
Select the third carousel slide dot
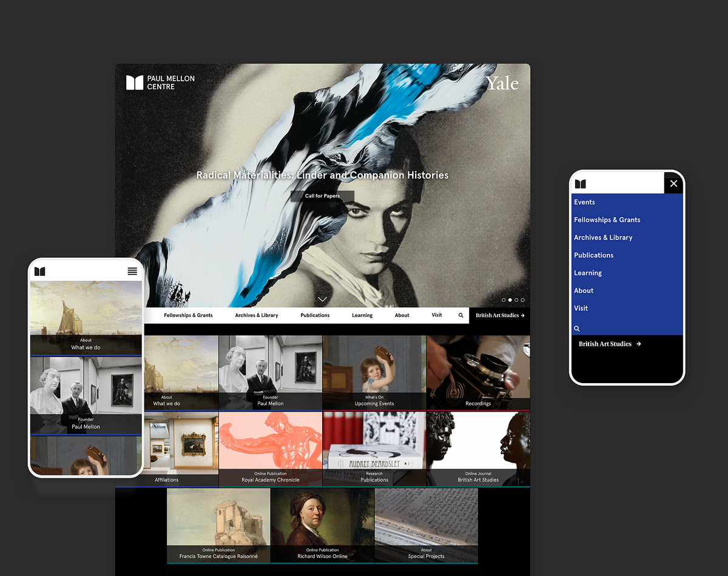coord(516,300)
